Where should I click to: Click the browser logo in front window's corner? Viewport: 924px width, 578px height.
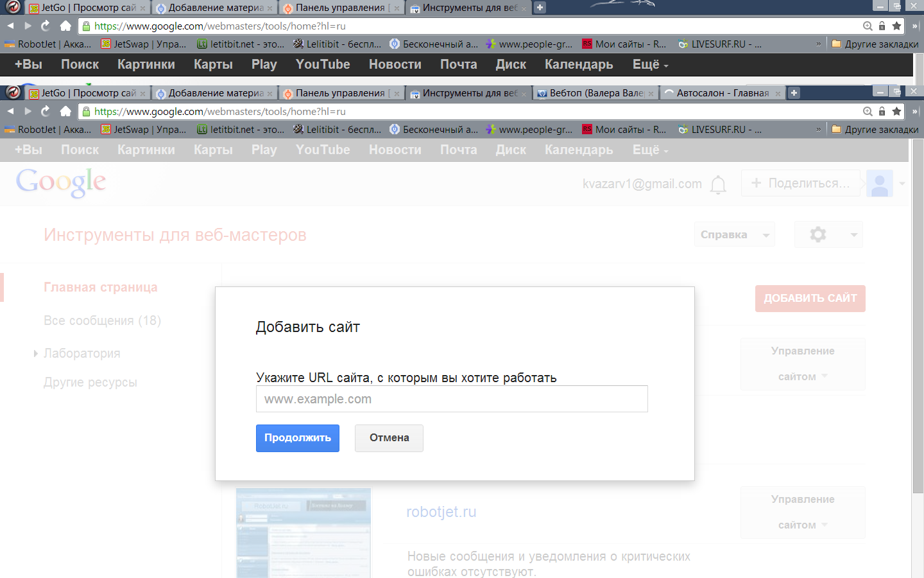[x=12, y=92]
